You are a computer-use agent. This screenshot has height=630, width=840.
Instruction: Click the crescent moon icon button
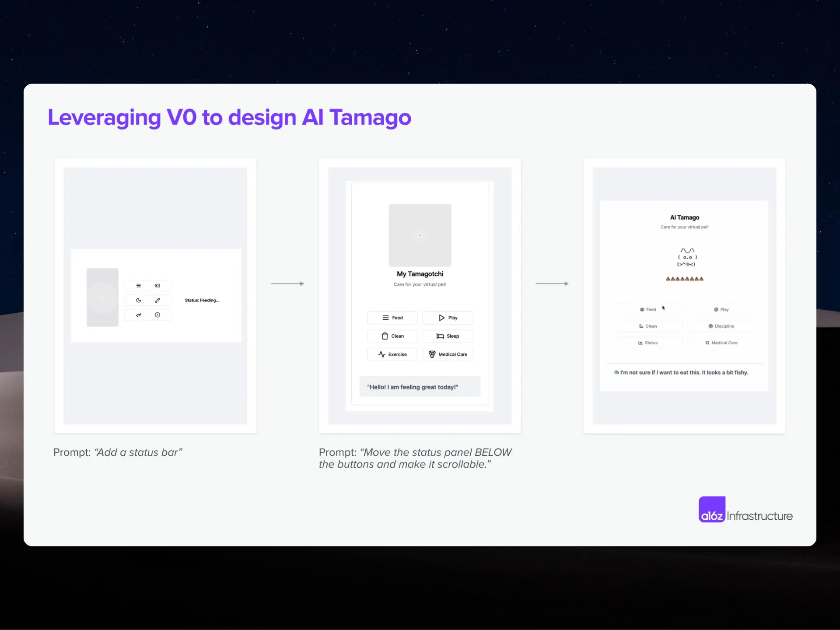[138, 300]
